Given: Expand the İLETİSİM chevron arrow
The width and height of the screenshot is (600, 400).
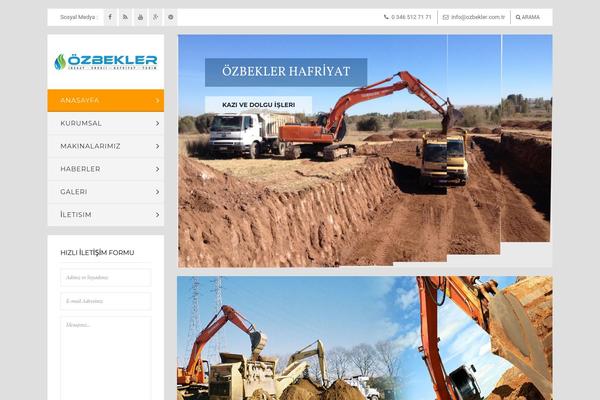Looking at the screenshot, I should (x=157, y=215).
